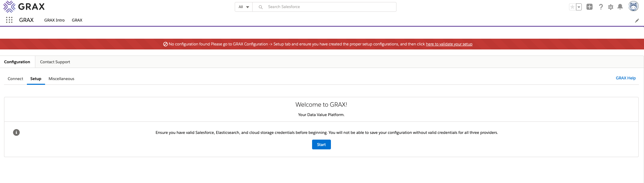The height and width of the screenshot is (183, 644).
Task: Open the GRAX Help link
Action: (x=626, y=78)
